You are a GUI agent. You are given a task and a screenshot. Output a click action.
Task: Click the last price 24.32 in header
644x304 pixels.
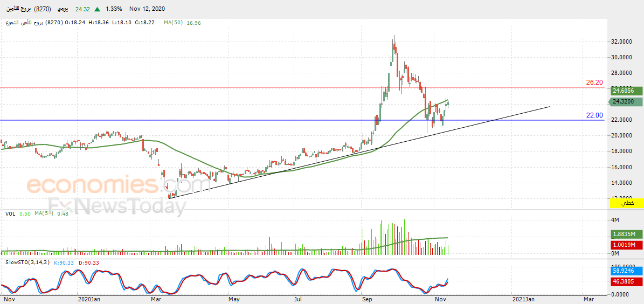point(82,9)
